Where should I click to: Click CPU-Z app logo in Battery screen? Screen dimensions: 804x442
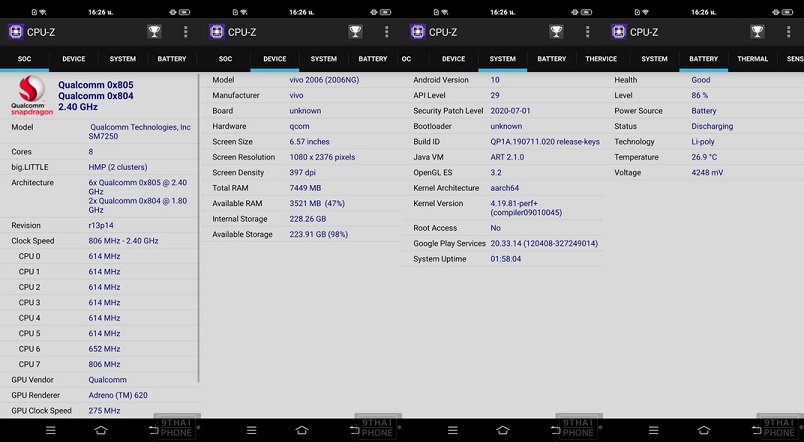click(x=618, y=32)
